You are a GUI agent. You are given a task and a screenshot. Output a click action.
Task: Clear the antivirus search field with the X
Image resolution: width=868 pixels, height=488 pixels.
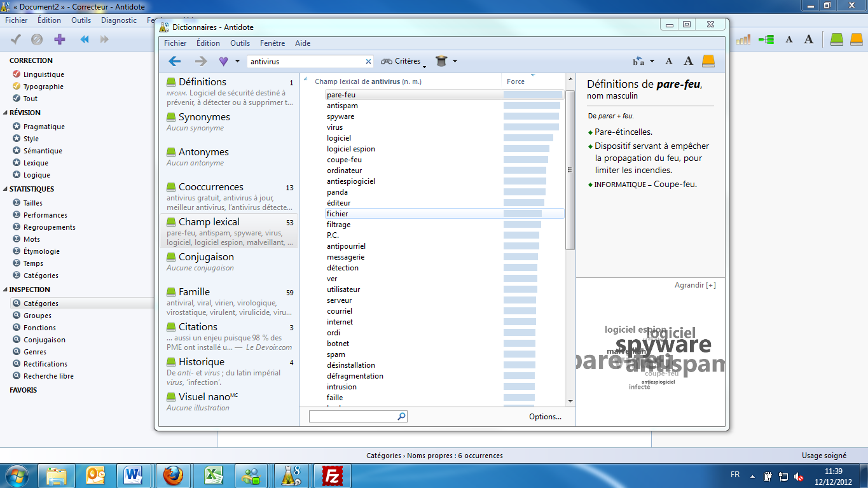[x=368, y=62]
